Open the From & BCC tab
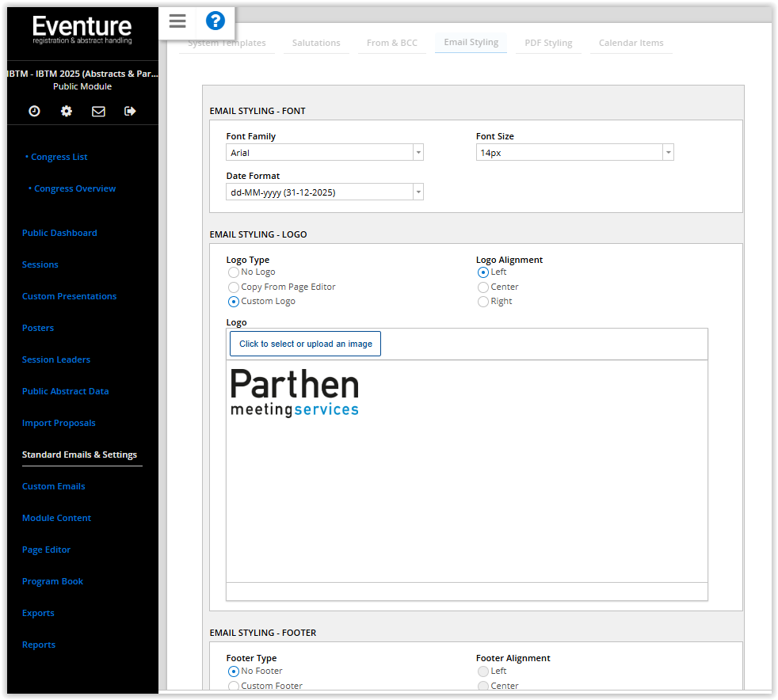778x700 pixels. 392,43
